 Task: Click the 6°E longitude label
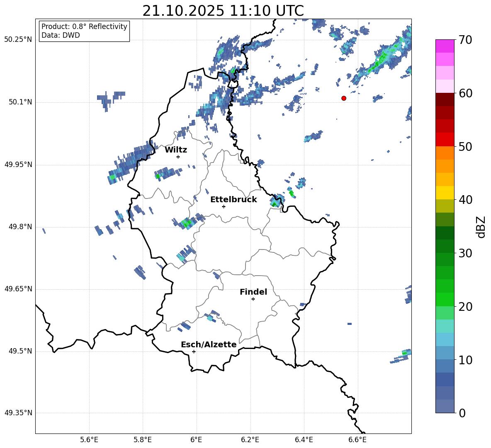pyautogui.click(x=196, y=440)
